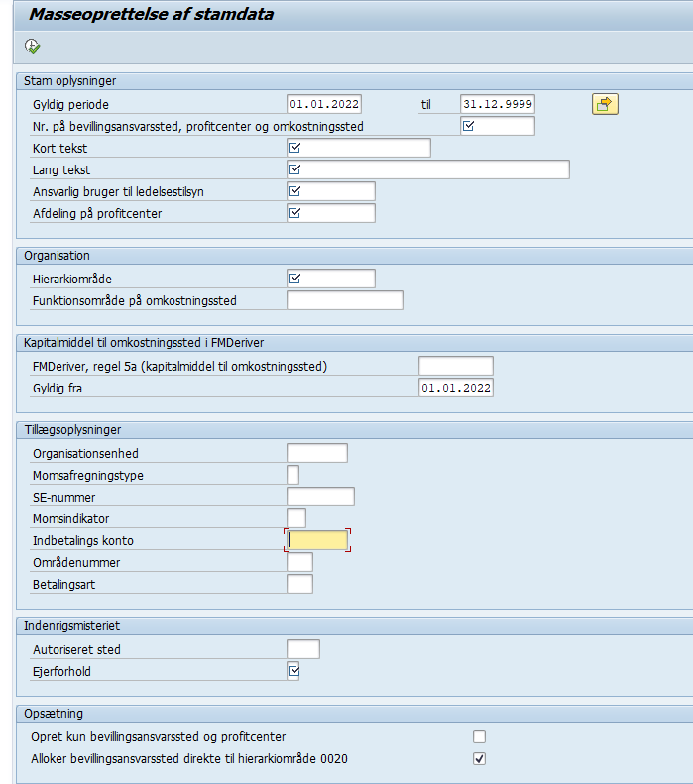Enable Opret kun bevillingsansvarssted og profitcenter checkbox

tap(480, 736)
